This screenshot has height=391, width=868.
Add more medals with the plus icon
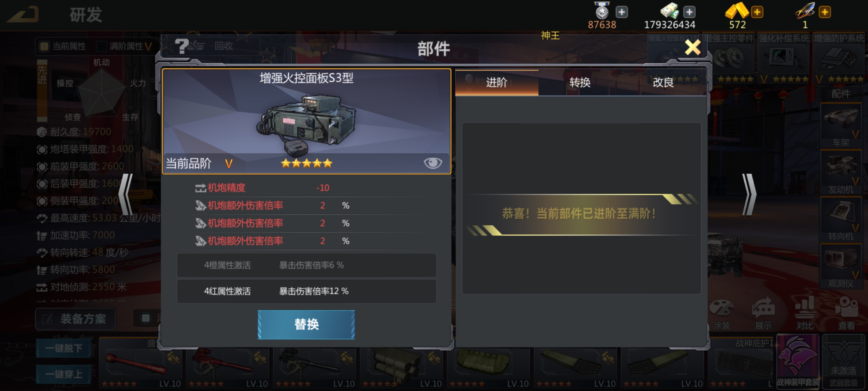[622, 12]
